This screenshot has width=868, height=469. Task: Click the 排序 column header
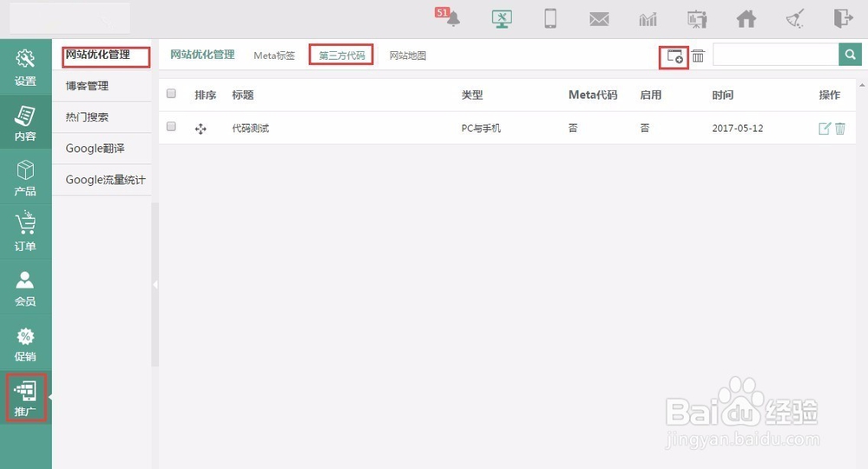(206, 95)
